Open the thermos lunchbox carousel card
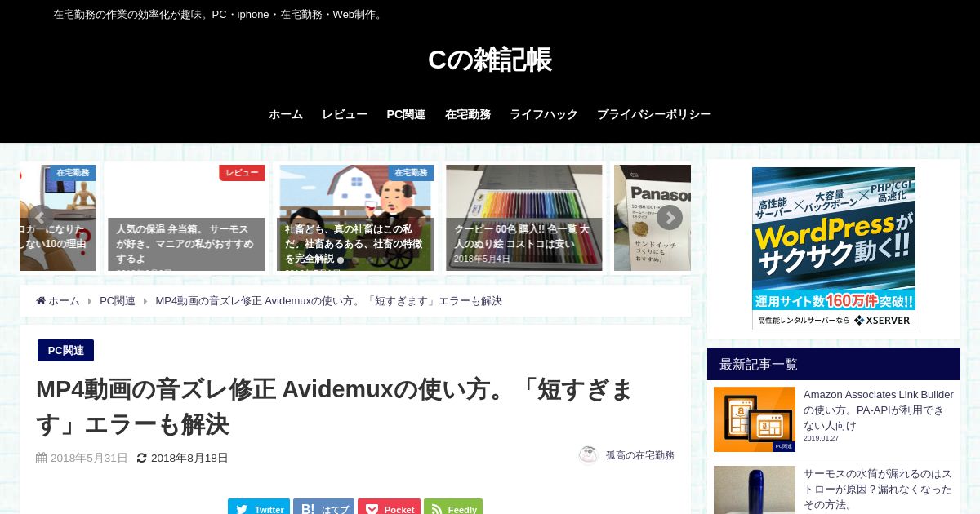 point(186,218)
